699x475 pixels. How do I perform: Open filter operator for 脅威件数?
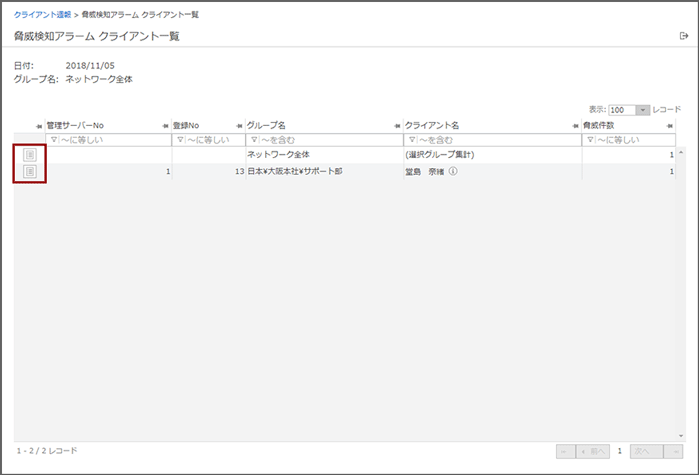(590, 140)
